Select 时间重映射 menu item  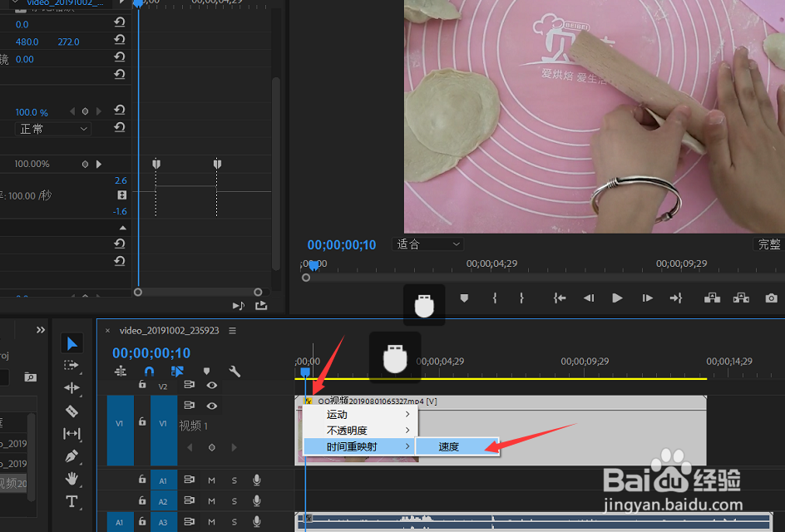360,446
